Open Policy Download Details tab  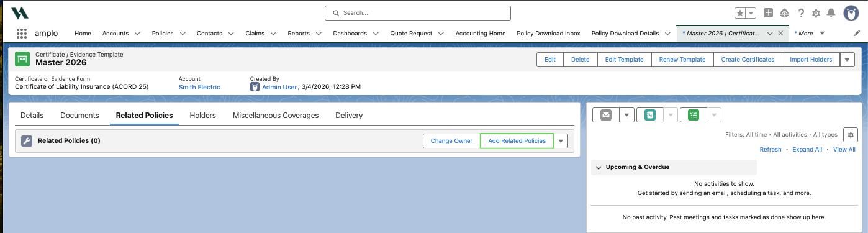coord(625,34)
